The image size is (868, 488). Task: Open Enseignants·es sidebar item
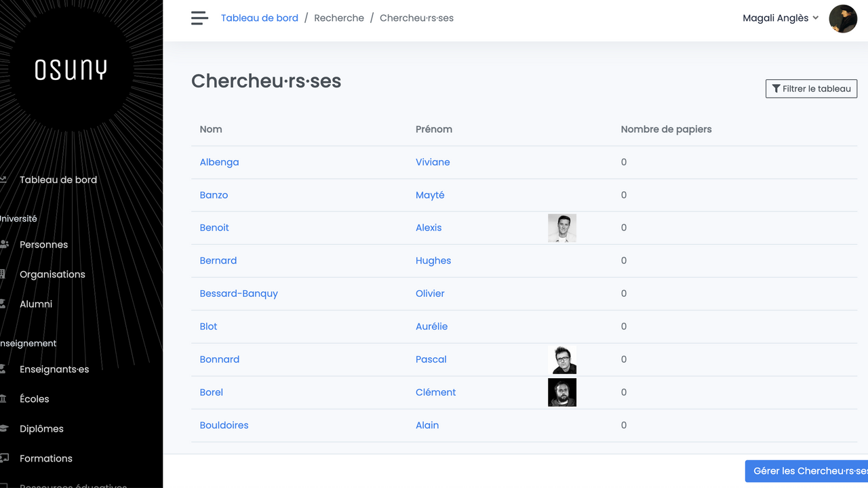54,369
